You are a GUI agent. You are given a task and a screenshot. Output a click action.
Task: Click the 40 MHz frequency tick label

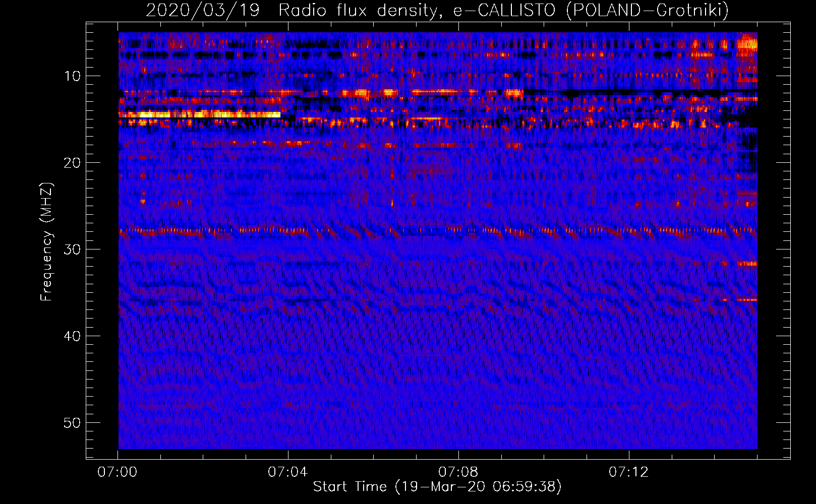pyautogui.click(x=73, y=336)
